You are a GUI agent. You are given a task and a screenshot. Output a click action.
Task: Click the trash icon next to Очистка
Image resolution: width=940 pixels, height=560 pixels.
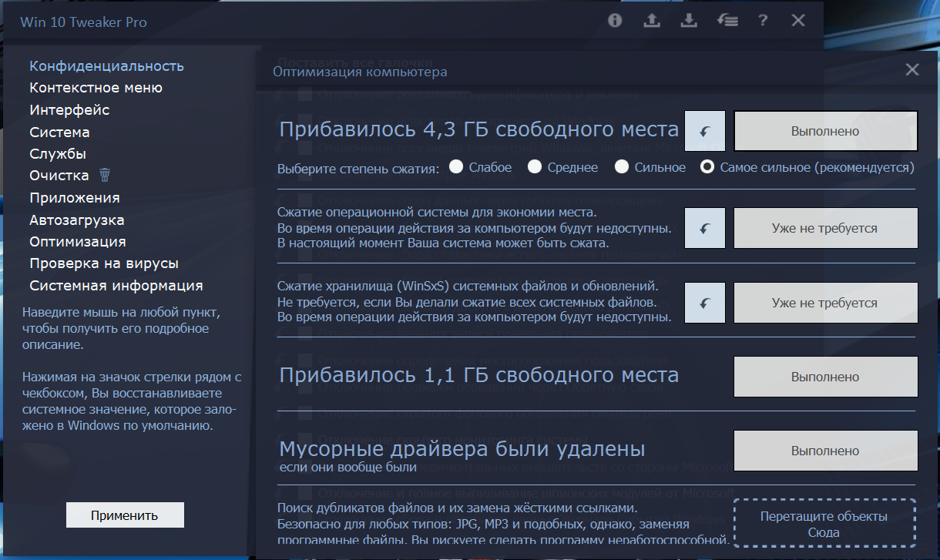(105, 175)
